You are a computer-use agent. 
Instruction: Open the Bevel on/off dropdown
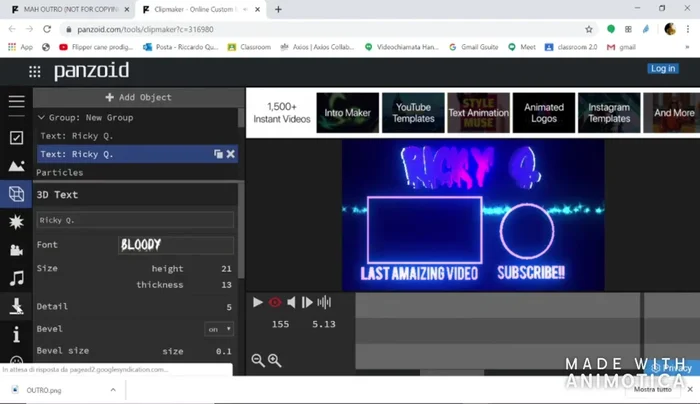[219, 329]
